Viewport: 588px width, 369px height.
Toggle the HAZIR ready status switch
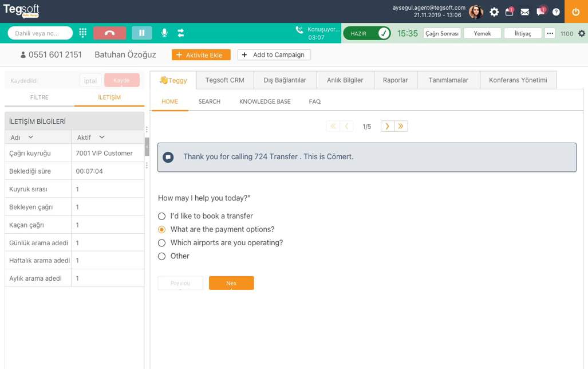[367, 33]
